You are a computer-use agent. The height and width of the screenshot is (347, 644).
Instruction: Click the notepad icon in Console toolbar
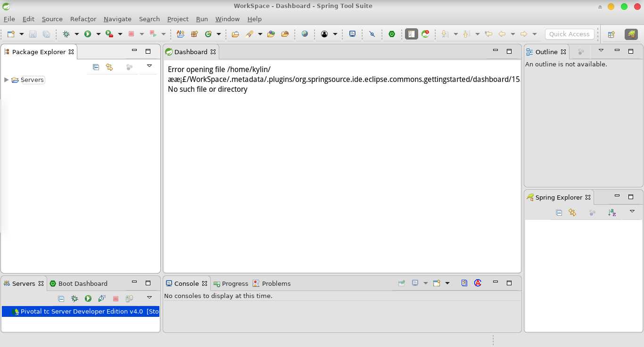[x=464, y=283]
